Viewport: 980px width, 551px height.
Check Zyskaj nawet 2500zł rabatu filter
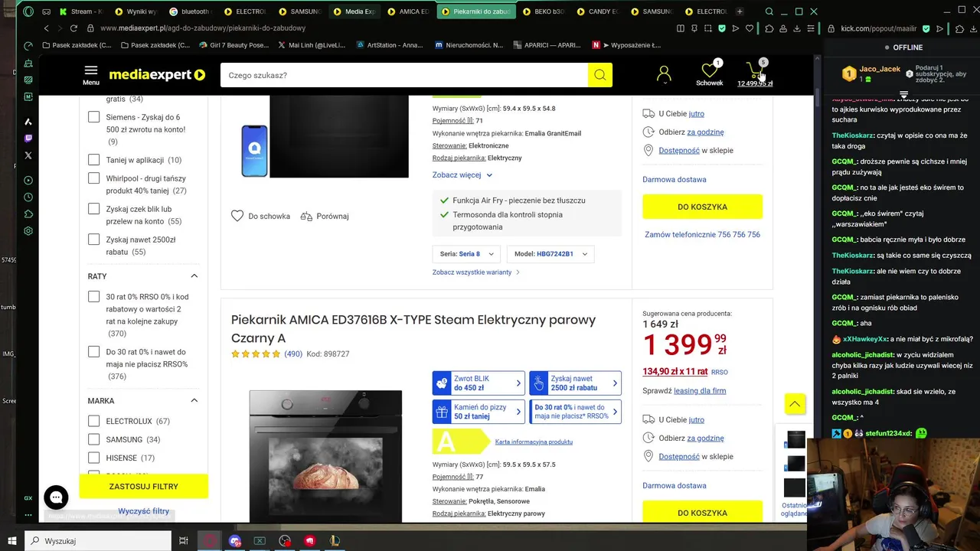pyautogui.click(x=93, y=240)
